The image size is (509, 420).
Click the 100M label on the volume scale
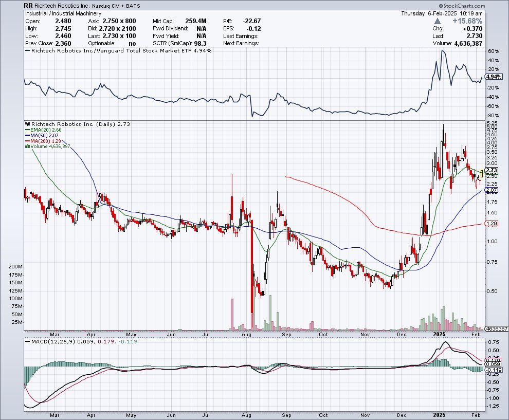coord(16,299)
